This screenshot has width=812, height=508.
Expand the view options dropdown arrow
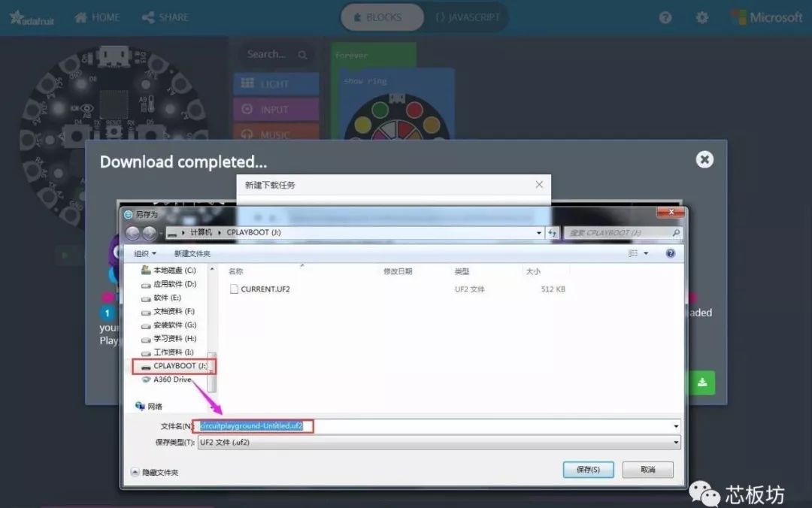tap(646, 253)
